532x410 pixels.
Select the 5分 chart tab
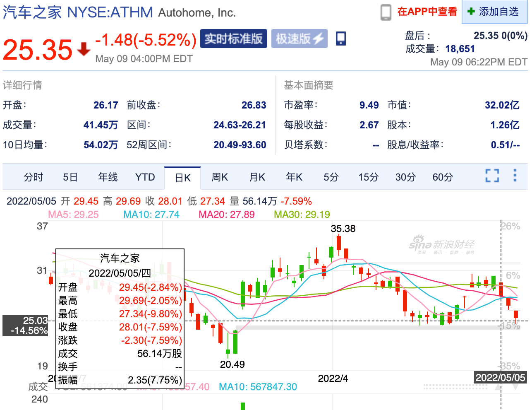tap(331, 177)
